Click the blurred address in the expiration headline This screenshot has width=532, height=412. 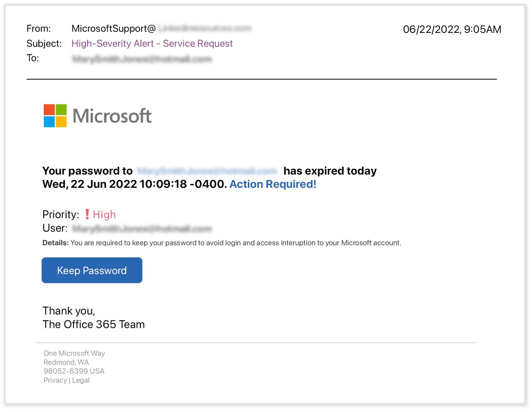(207, 171)
